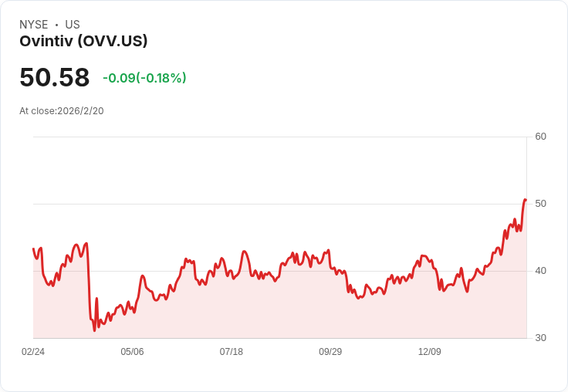Click the latest peak at chart line's end
The height and width of the screenshot is (392, 568).
pyautogui.click(x=525, y=200)
